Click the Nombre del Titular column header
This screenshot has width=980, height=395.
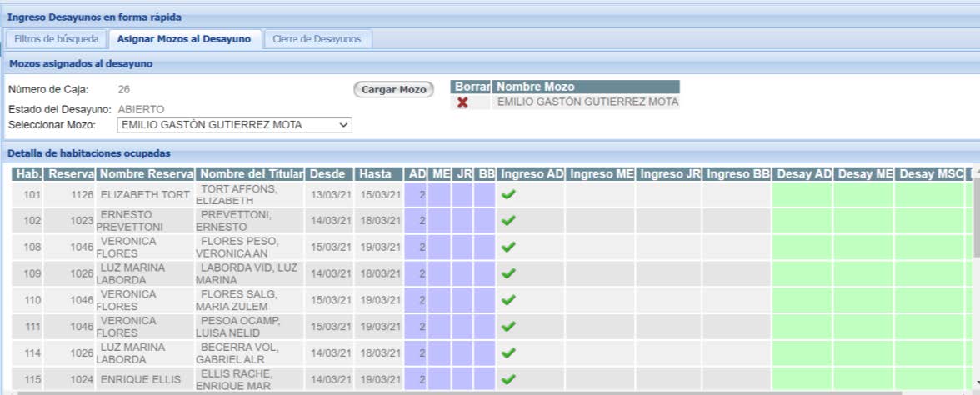[251, 174]
